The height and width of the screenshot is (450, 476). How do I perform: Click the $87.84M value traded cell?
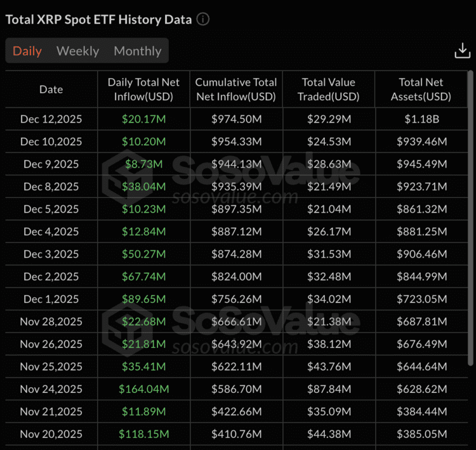pos(329,388)
